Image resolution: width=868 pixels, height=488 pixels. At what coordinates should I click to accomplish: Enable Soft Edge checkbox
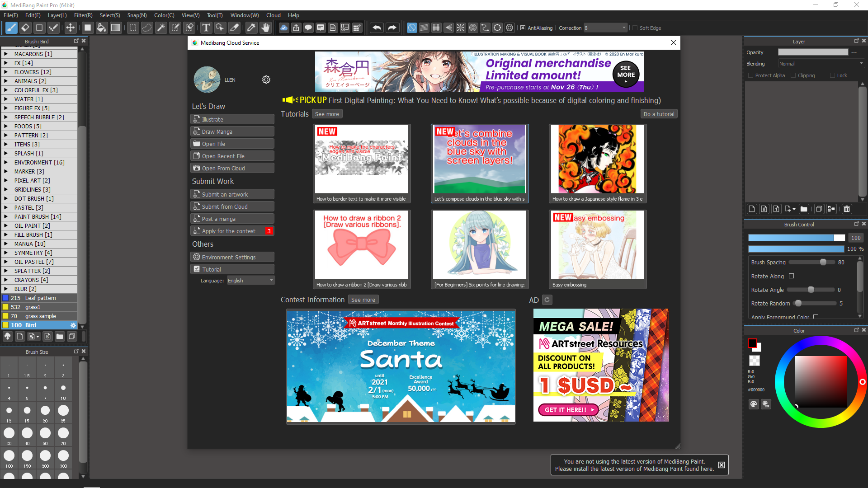635,28
